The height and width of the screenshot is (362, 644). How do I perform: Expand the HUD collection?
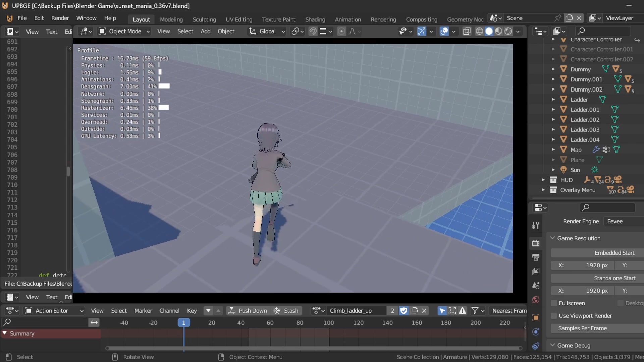pos(543,180)
